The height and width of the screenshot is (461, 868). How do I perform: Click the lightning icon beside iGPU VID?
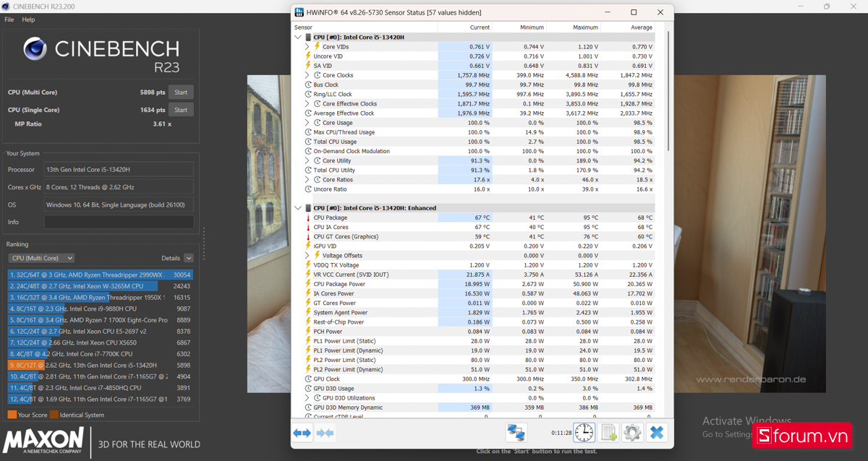click(309, 246)
